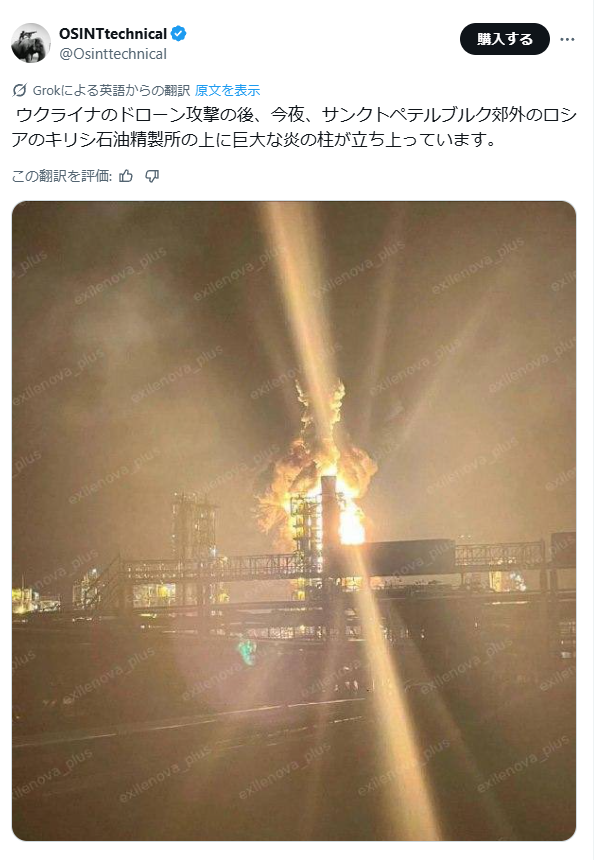Image resolution: width=609 pixels, height=860 pixels.
Task: Click the bright fireball in the photo
Action: (351, 518)
